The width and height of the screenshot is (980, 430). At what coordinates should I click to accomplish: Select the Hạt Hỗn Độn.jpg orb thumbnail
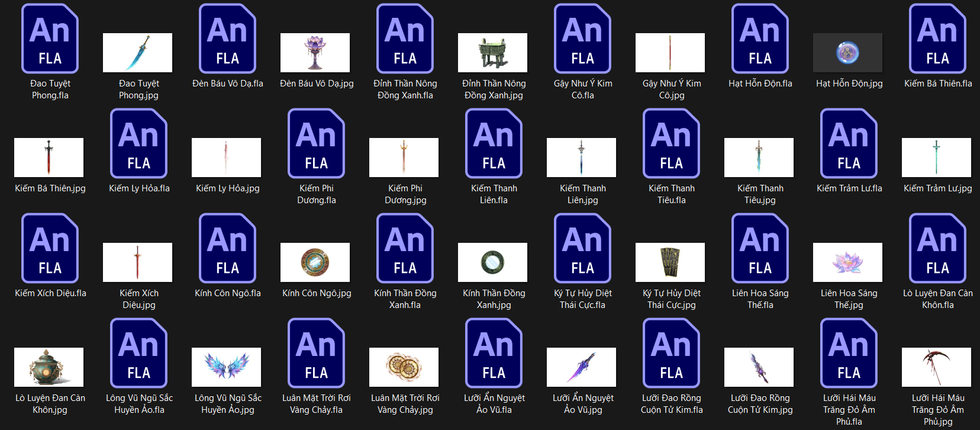pos(847,53)
